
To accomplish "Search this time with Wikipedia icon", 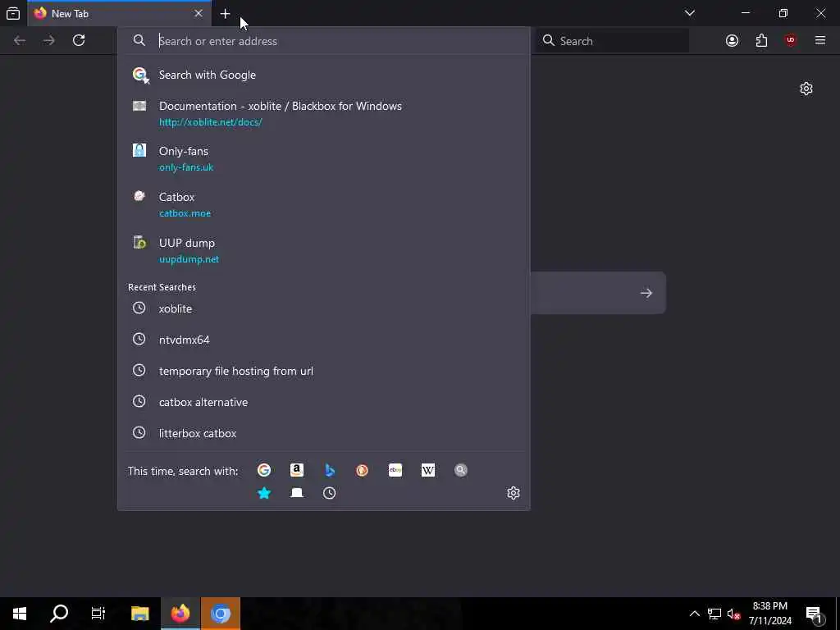I will (428, 470).
